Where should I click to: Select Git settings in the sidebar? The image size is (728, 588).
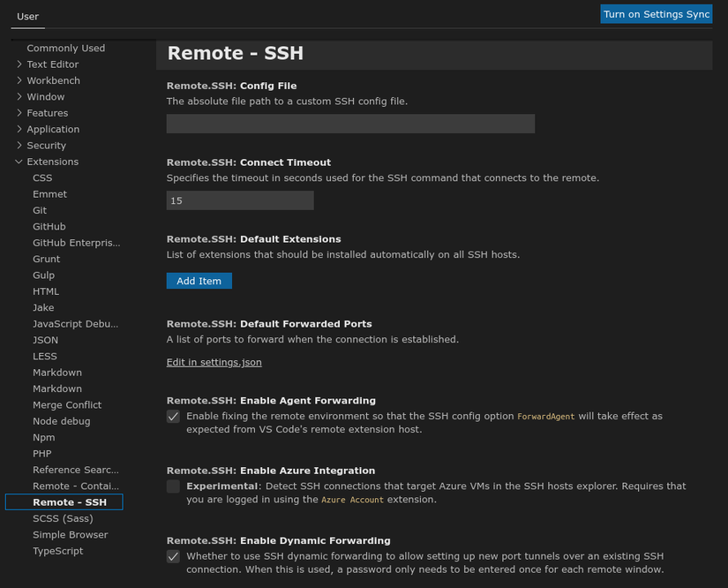pyautogui.click(x=40, y=210)
